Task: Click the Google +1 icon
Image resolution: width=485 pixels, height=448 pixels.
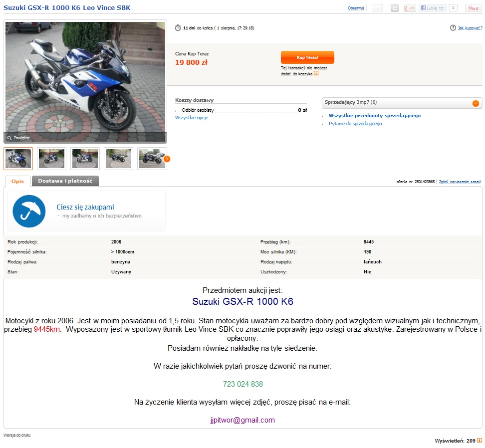Action: (x=409, y=8)
